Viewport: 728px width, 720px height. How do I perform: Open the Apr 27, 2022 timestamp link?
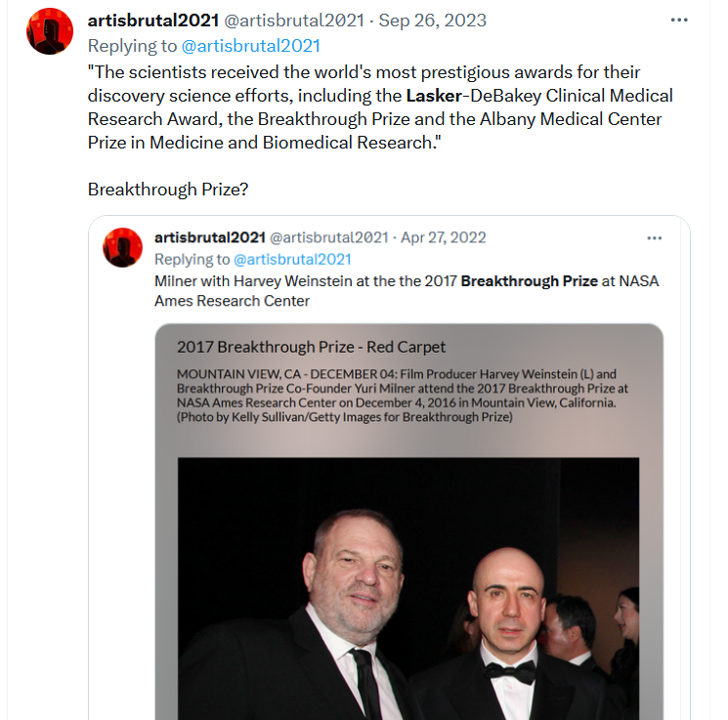pos(443,237)
